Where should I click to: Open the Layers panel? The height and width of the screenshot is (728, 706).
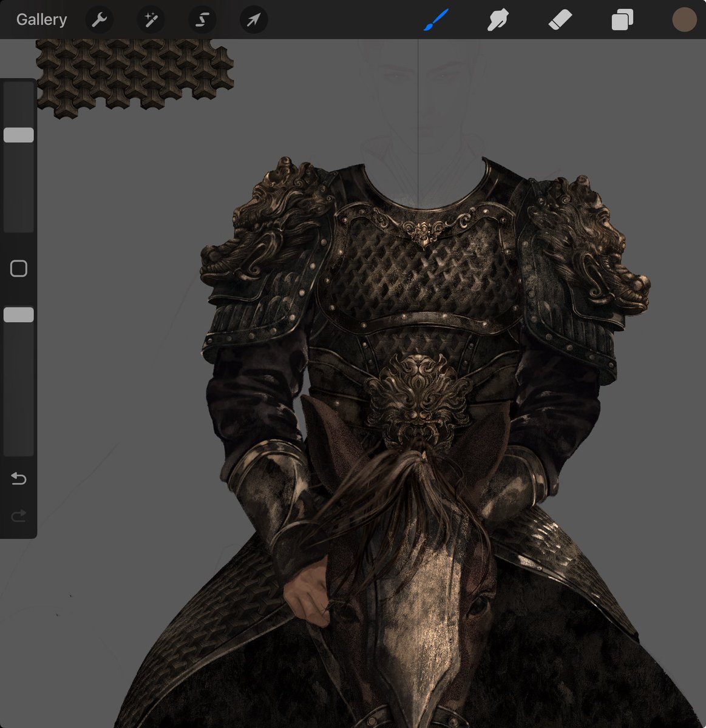(x=622, y=20)
